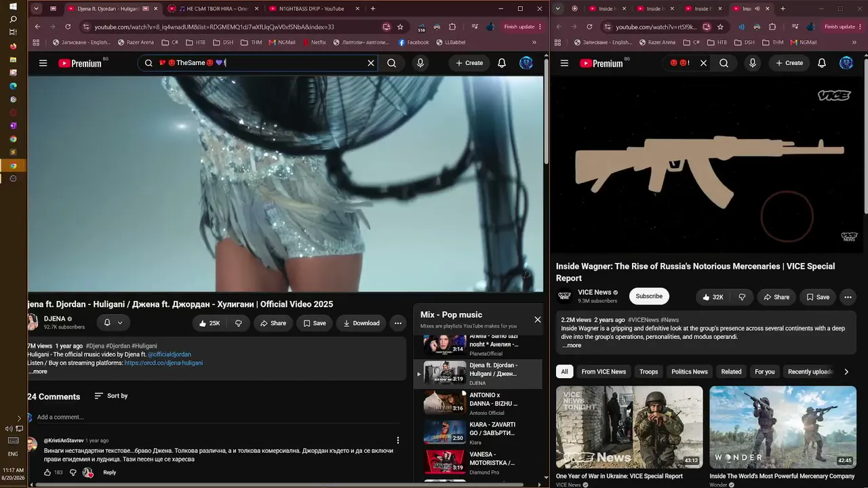Reload the page in the left browser window
This screenshot has height=488, width=868.
coord(68,27)
